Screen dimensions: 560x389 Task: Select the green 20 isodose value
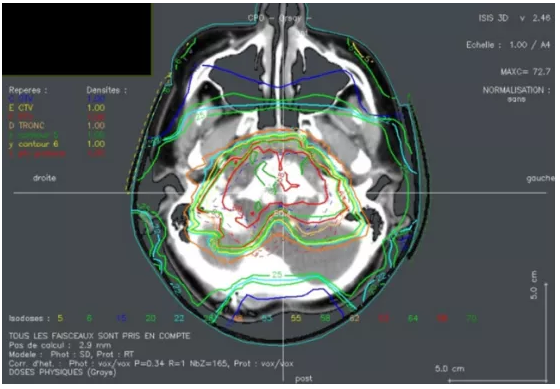[150, 318]
